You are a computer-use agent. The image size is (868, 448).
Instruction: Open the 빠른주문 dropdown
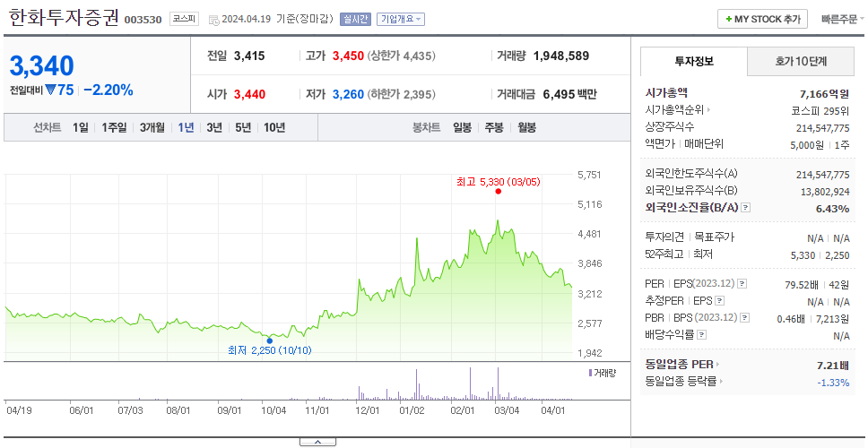point(843,19)
